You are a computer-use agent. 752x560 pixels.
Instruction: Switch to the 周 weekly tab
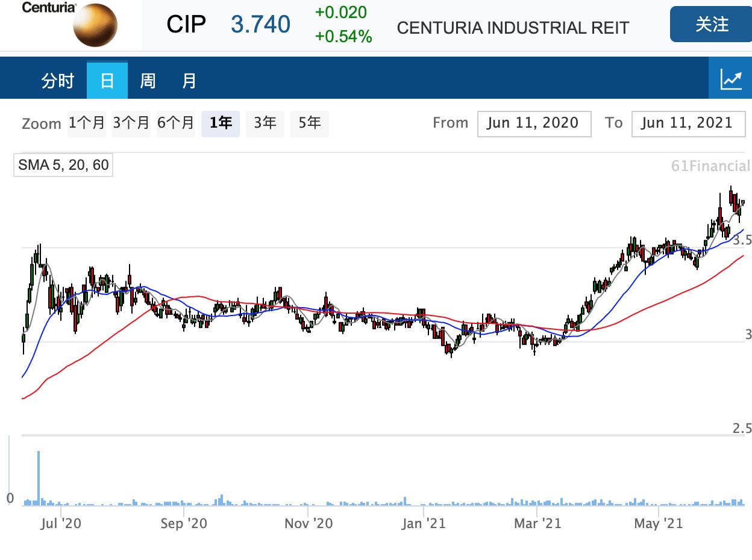(148, 80)
